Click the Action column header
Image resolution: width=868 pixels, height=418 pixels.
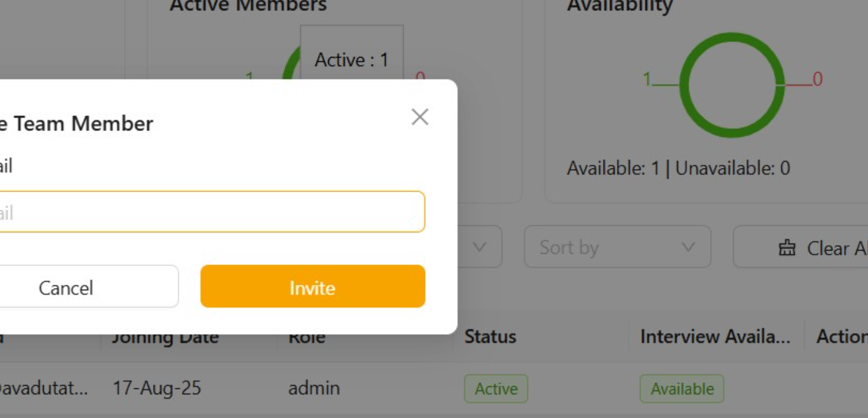tap(842, 337)
